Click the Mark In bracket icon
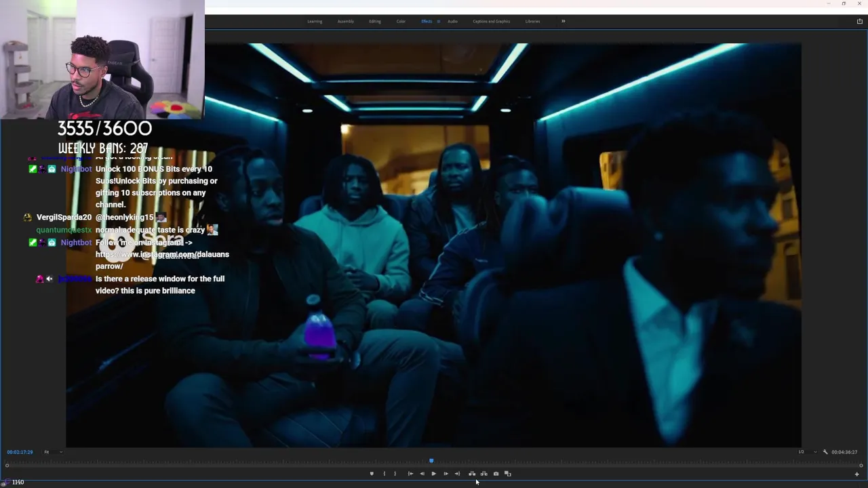Viewport: 868px width, 488px height. [384, 474]
